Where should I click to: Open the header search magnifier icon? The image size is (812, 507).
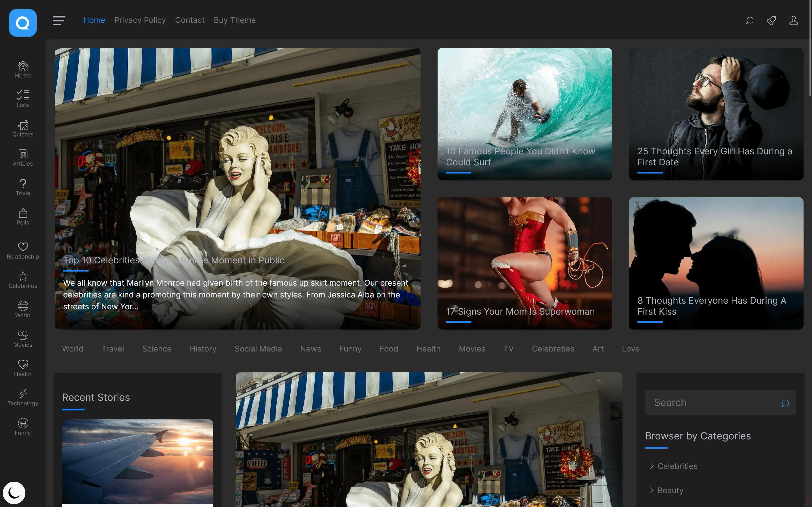coord(749,21)
